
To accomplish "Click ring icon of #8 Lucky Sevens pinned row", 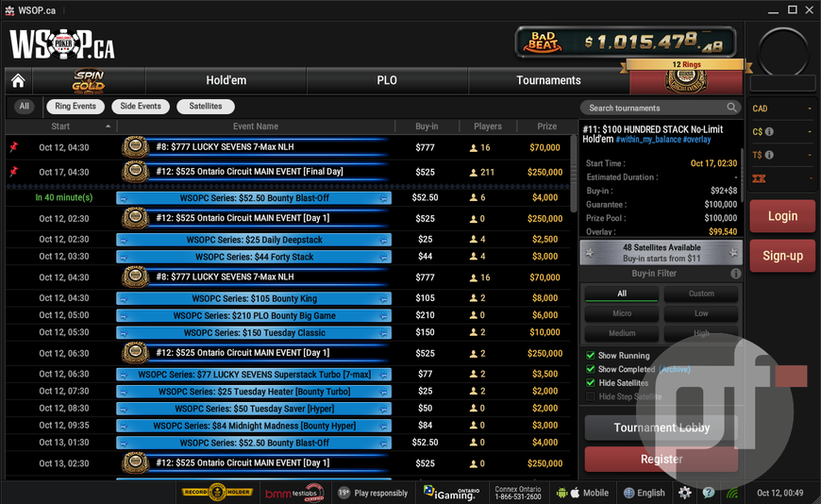I will coord(135,147).
